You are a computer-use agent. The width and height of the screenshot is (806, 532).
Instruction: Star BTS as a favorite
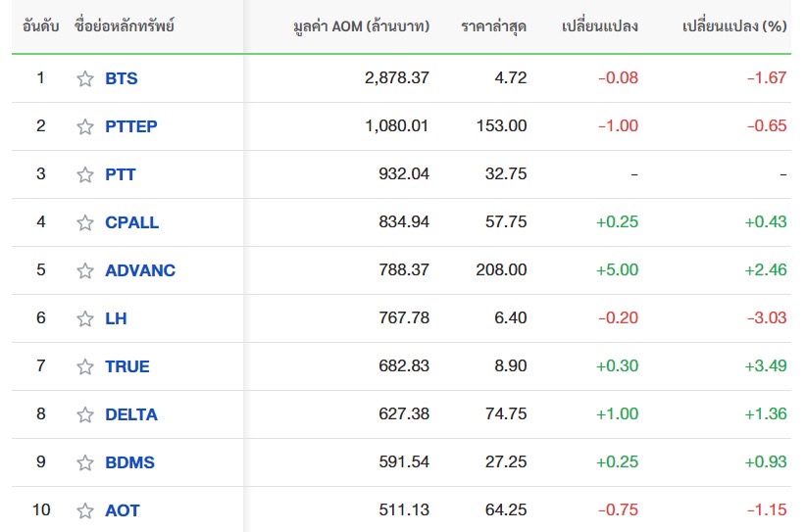[85, 78]
